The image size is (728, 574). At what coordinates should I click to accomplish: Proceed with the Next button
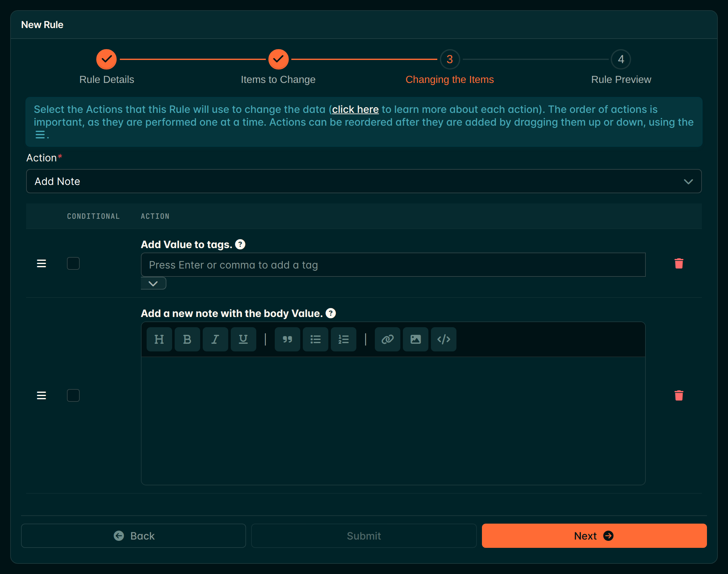click(x=594, y=536)
